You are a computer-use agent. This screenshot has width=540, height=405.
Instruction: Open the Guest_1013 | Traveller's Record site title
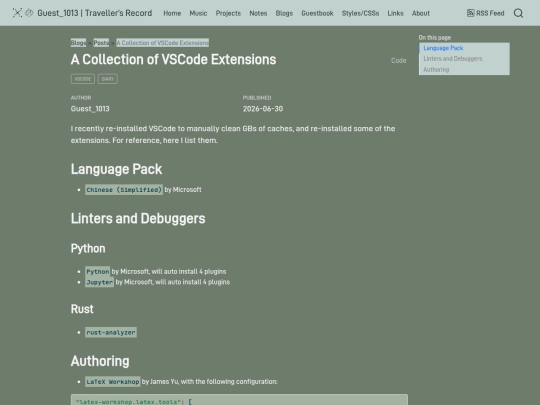tap(95, 13)
